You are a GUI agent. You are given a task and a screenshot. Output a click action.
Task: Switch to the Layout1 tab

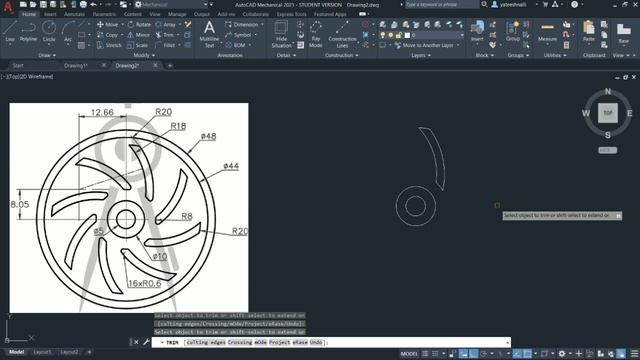42,352
